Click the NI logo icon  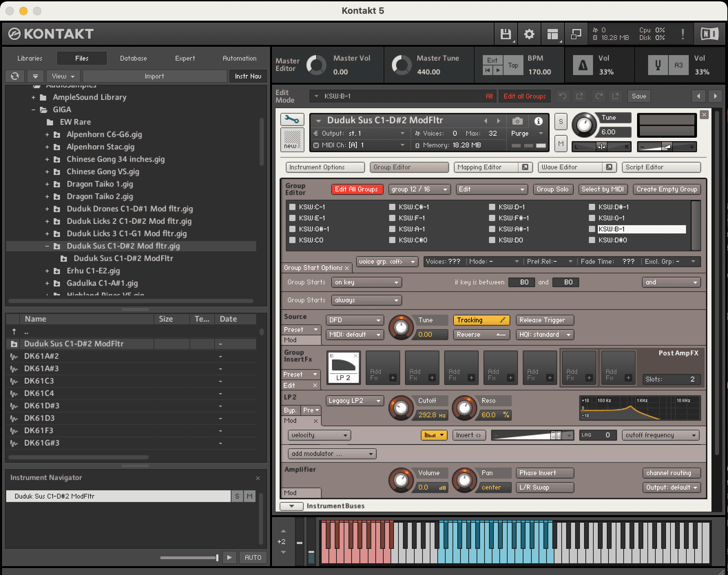pos(709,34)
